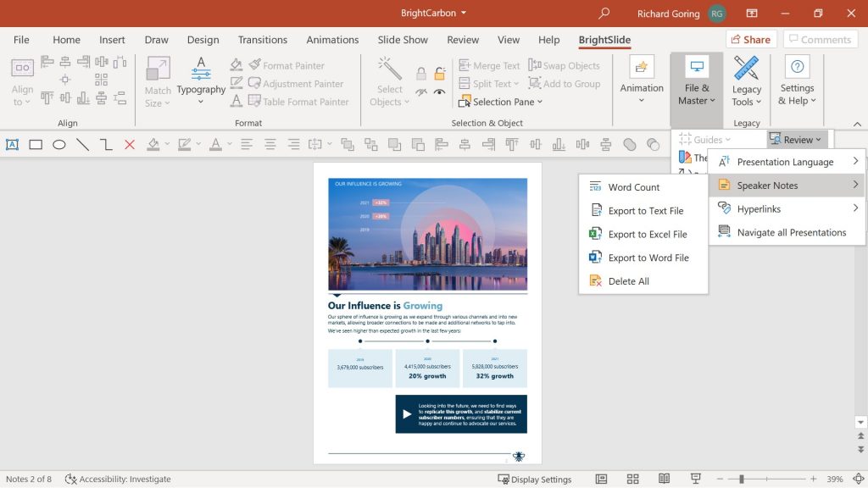The width and height of the screenshot is (868, 488).
Task: Open the Selection Pane
Action: 499,101
